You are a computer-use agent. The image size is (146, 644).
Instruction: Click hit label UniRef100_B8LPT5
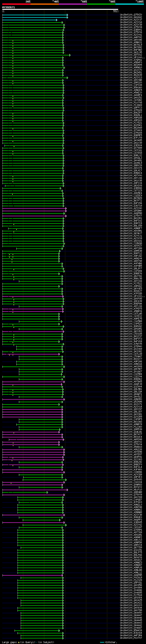click(x=131, y=552)
